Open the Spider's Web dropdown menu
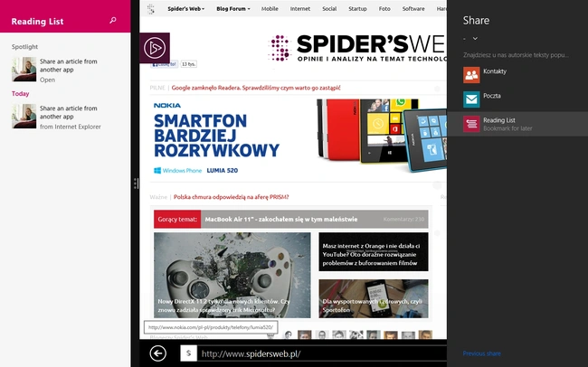 [x=186, y=9]
